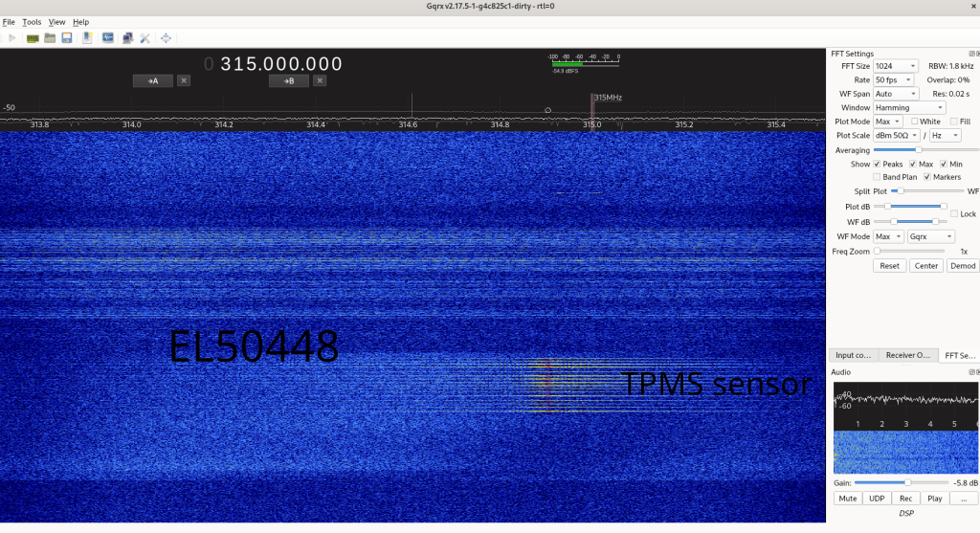
Task: Open the Tools menu
Action: 32,22
